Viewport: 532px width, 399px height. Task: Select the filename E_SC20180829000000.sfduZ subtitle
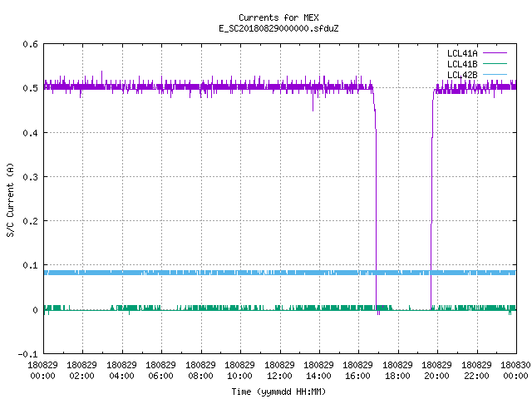pos(278,28)
